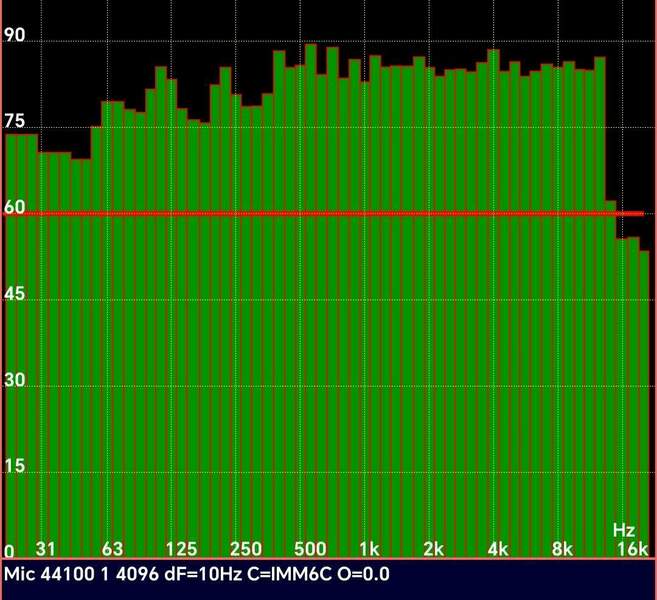Screen dimensions: 657x600
Task: Tap the Mic input source text
Action: pyautogui.click(x=19, y=574)
